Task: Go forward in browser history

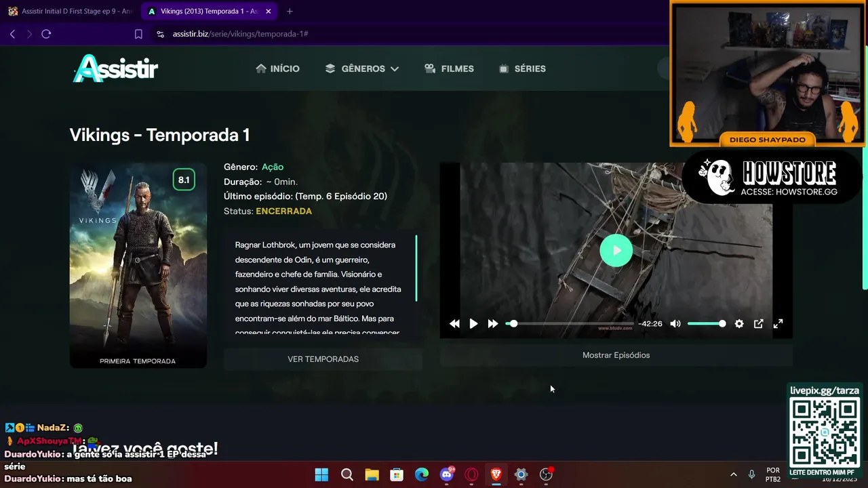Action: 29,34
